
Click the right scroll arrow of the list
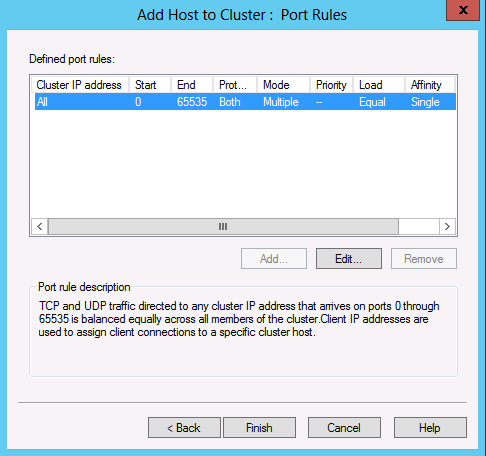pyautogui.click(x=447, y=227)
